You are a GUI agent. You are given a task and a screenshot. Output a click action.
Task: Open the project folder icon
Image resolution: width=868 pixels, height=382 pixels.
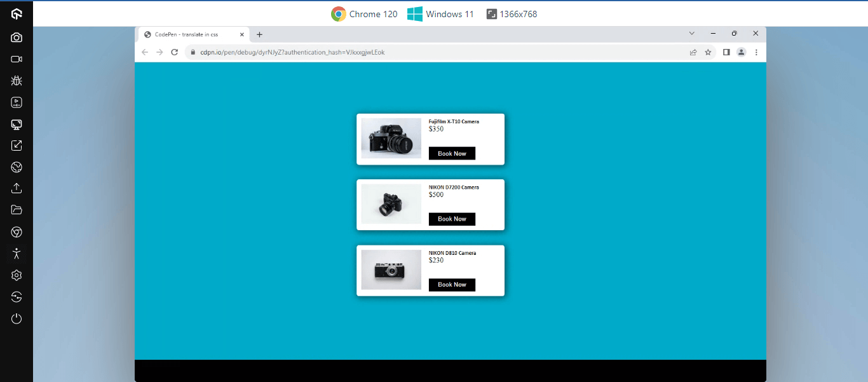(17, 209)
